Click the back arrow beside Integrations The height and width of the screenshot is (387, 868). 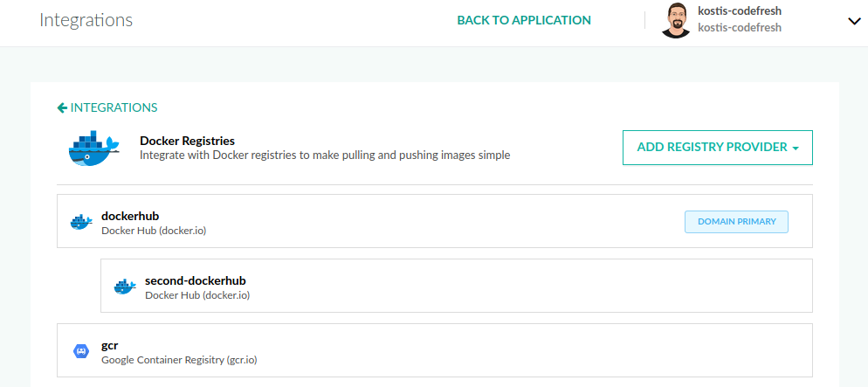(x=62, y=107)
